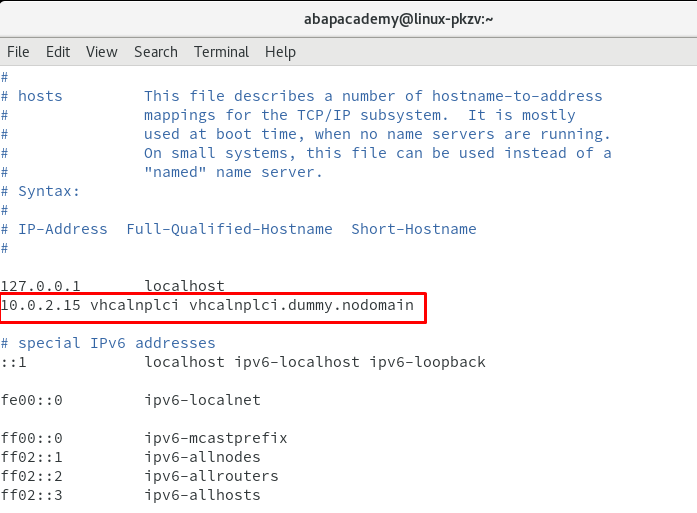The height and width of the screenshot is (513, 697).
Task: Click the ipv6-allnodes entry
Action: click(203, 457)
